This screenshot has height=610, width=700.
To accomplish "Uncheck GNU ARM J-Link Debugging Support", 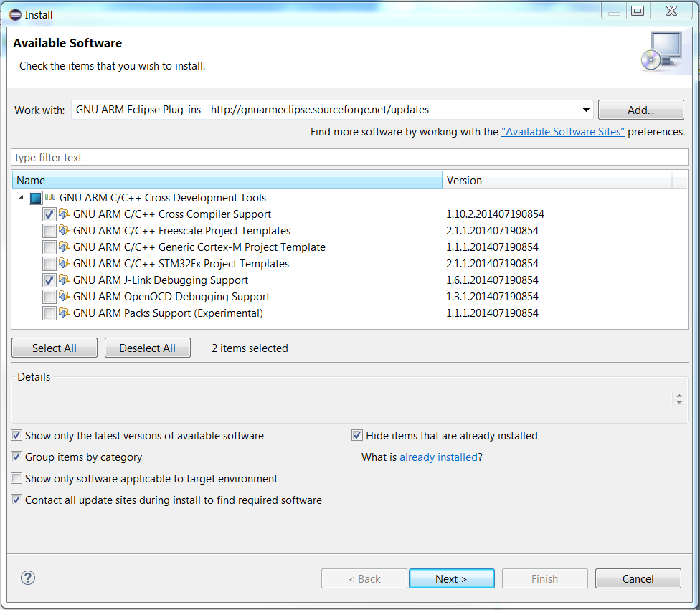I will 49,281.
